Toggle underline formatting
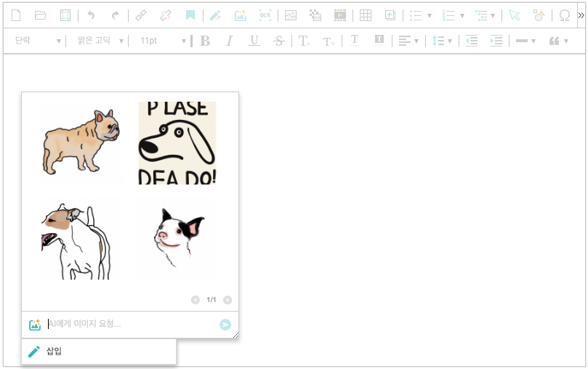The width and height of the screenshot is (588, 369). click(x=254, y=41)
